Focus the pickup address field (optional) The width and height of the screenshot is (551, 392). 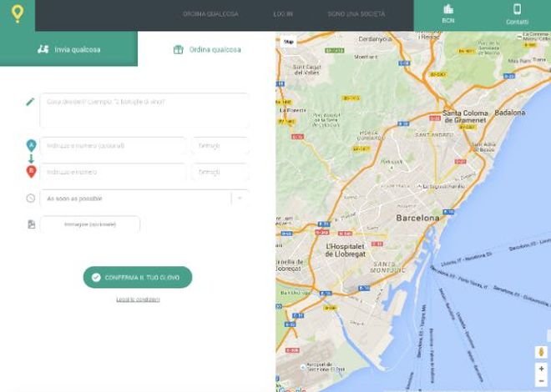113,146
